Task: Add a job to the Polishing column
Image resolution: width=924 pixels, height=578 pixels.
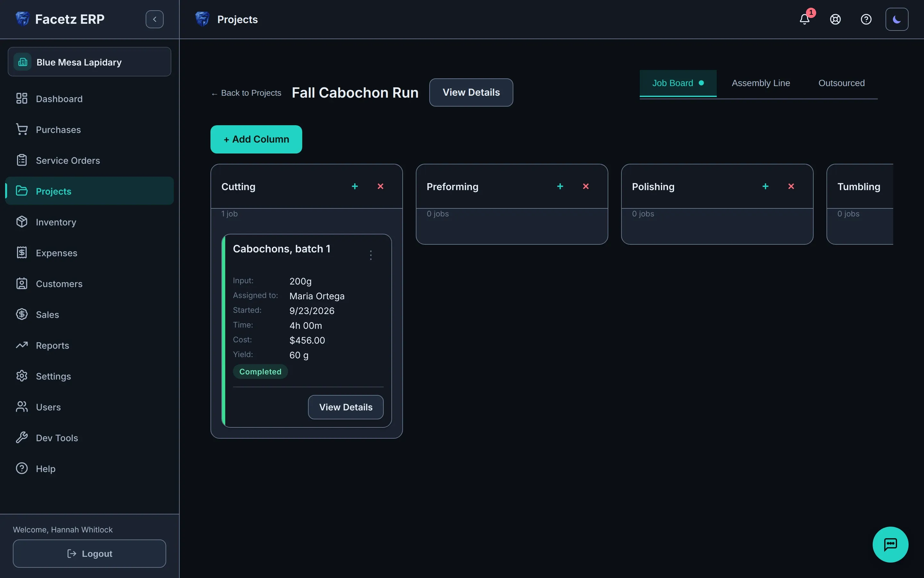Action: (x=765, y=186)
